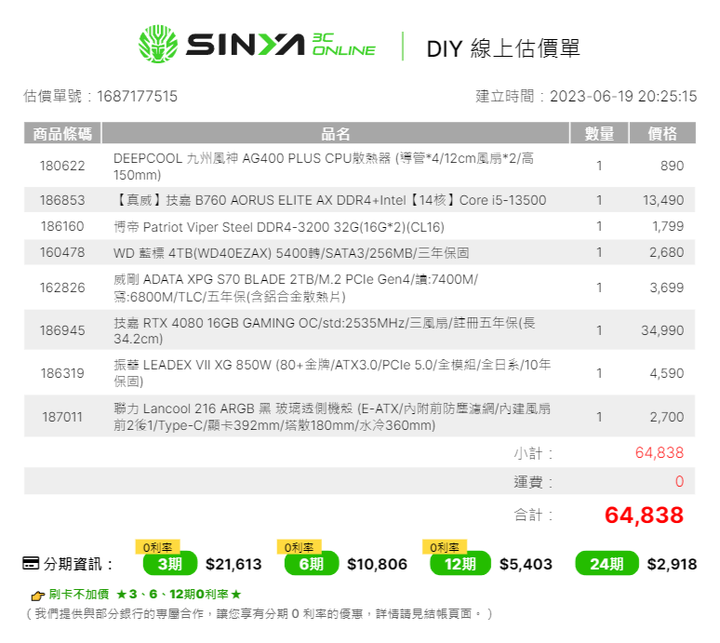
Task: Click the 刷卡不加價 green notice text
Action: tap(145, 594)
